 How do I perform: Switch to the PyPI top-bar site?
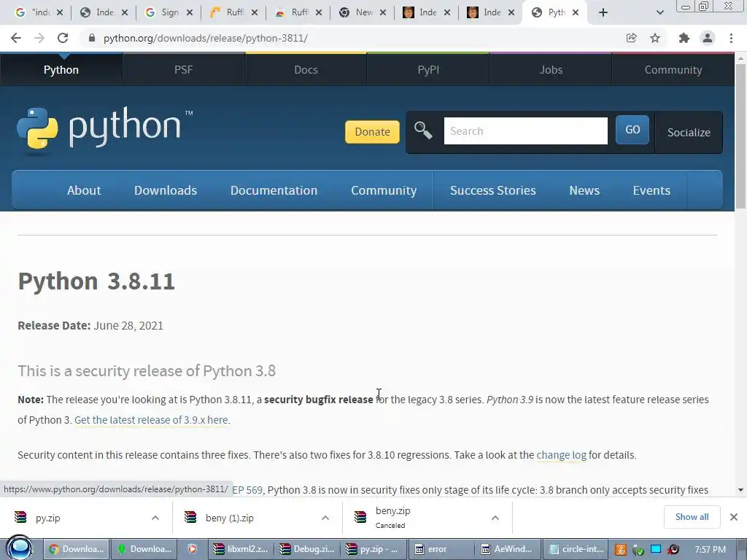(428, 69)
